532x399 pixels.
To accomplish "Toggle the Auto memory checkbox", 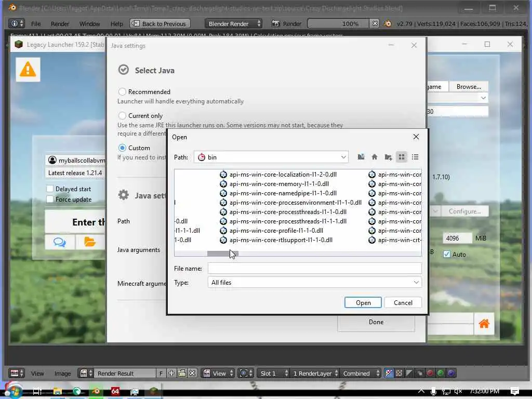I will pos(446,254).
